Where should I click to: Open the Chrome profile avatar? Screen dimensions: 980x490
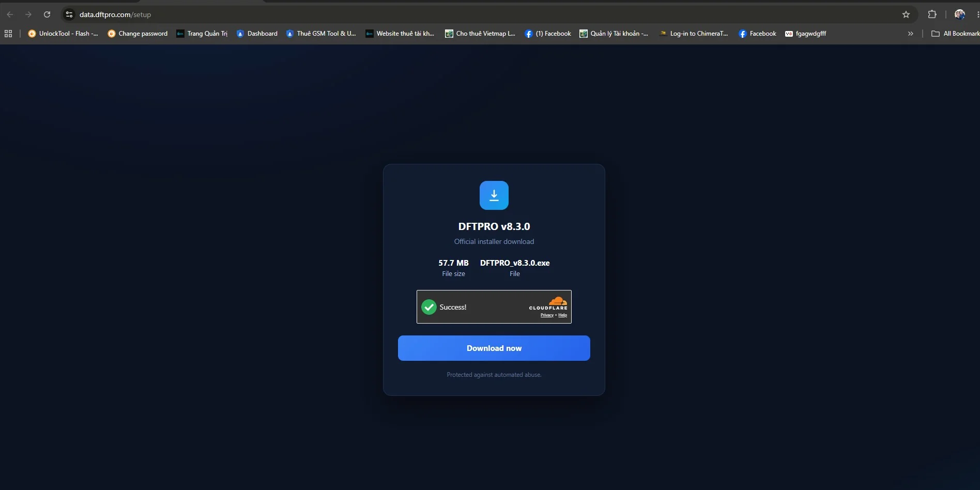click(x=960, y=14)
